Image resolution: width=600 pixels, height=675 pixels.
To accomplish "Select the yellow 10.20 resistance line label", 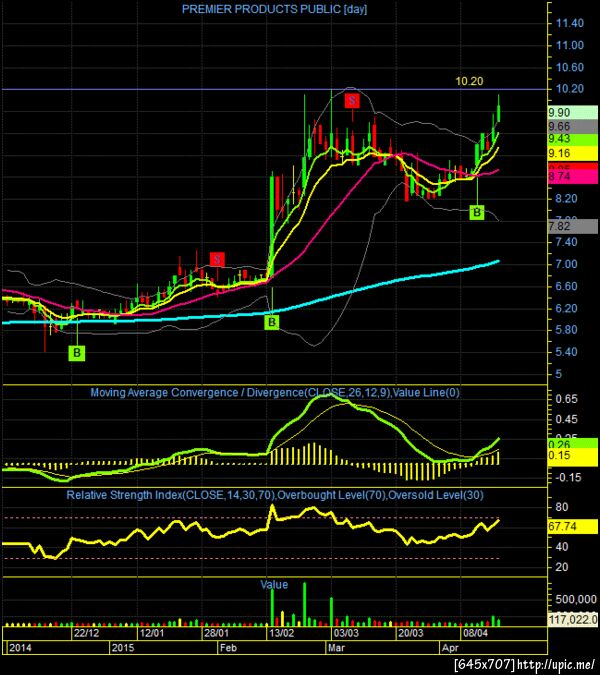I will click(469, 81).
